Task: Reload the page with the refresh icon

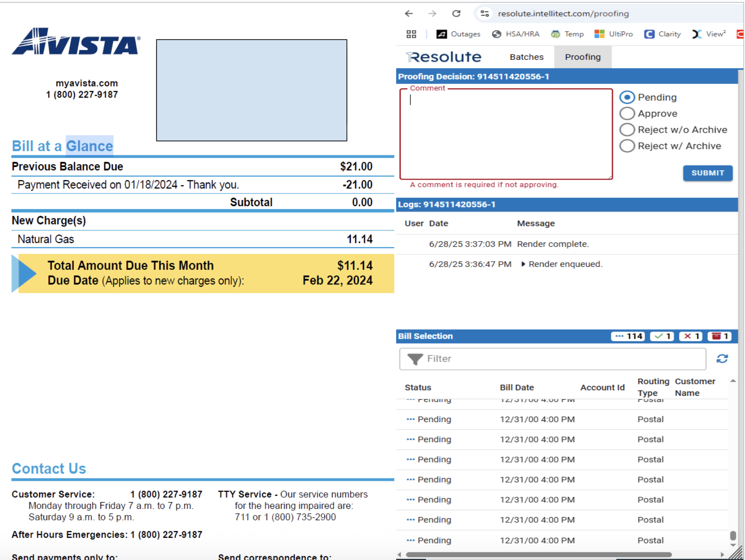Action: (x=456, y=14)
